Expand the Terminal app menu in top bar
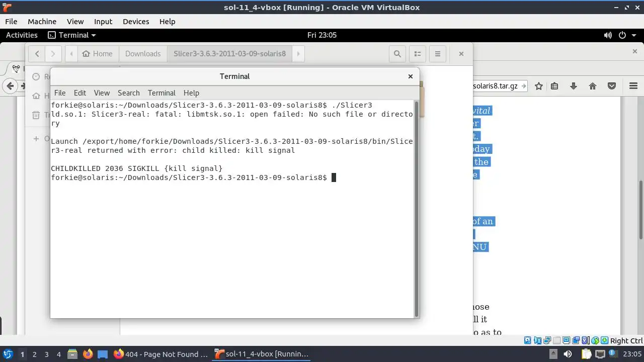Image resolution: width=644 pixels, height=362 pixels. click(x=72, y=35)
